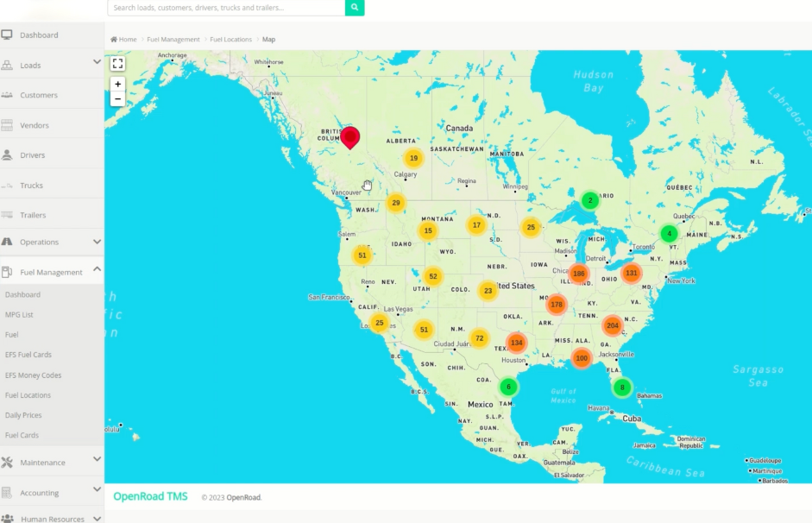Open Fuel Locations submenu item
This screenshot has width=812, height=523.
[x=28, y=395]
